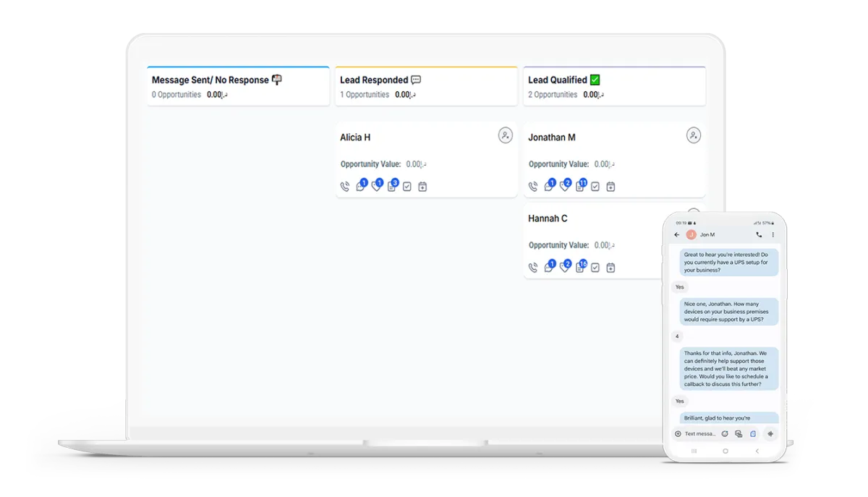Click '0 Opportunities' under Message Sent column
The width and height of the screenshot is (868, 497).
(x=176, y=95)
